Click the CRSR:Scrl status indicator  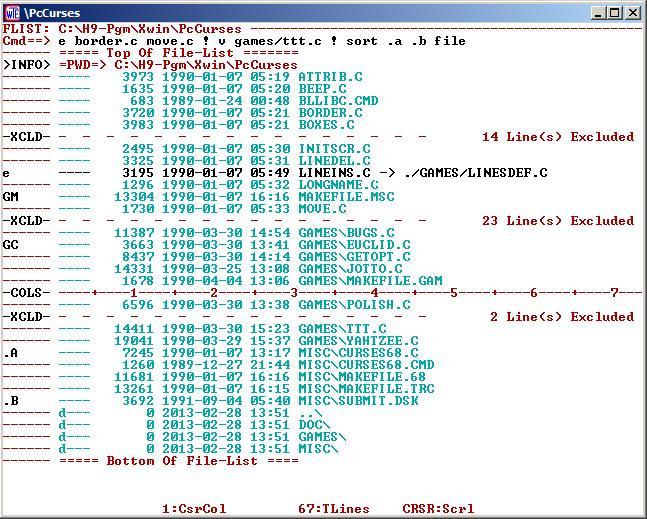pyautogui.click(x=438, y=509)
